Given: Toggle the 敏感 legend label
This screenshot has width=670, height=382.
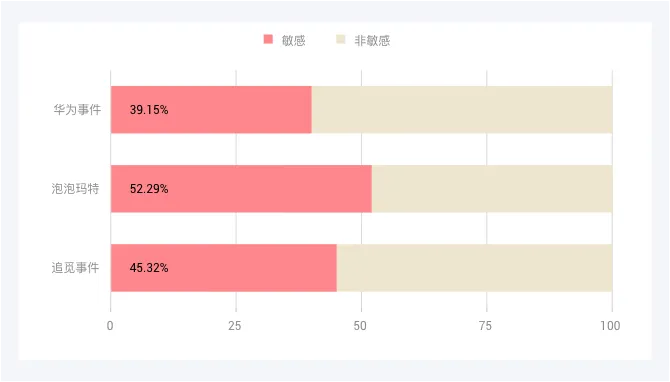Looking at the screenshot, I should [x=293, y=41].
